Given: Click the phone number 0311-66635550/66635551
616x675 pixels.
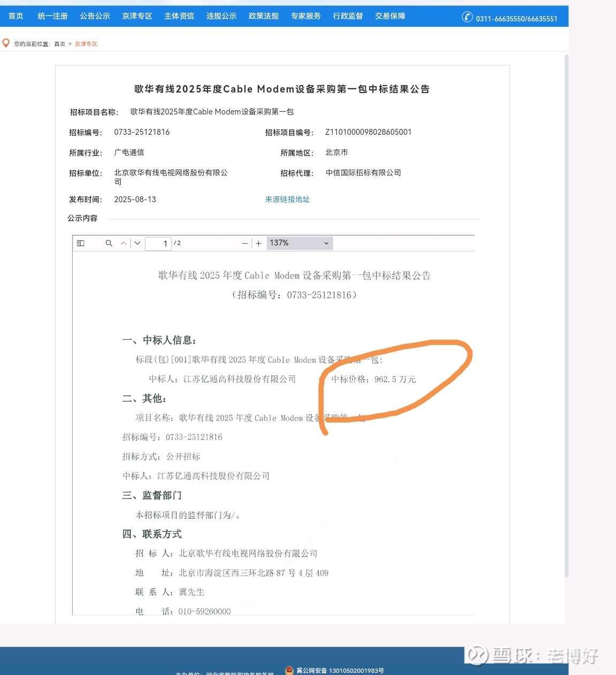Looking at the screenshot, I should point(517,19).
